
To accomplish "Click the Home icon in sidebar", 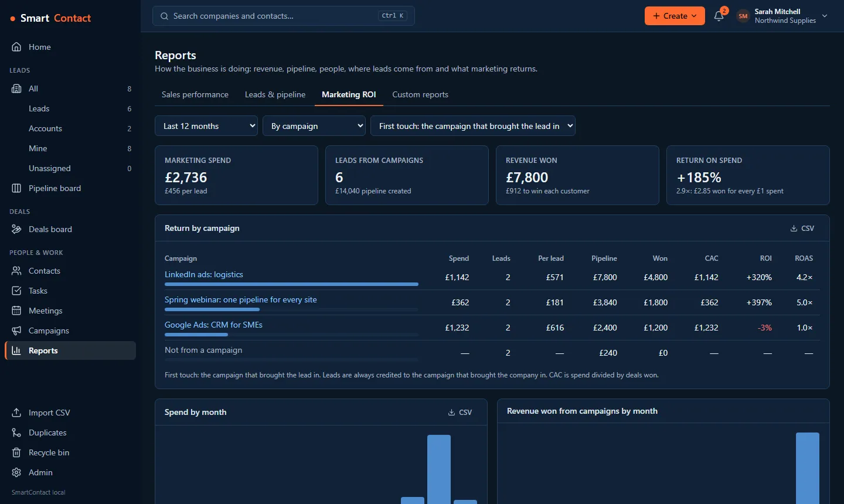I will point(16,47).
